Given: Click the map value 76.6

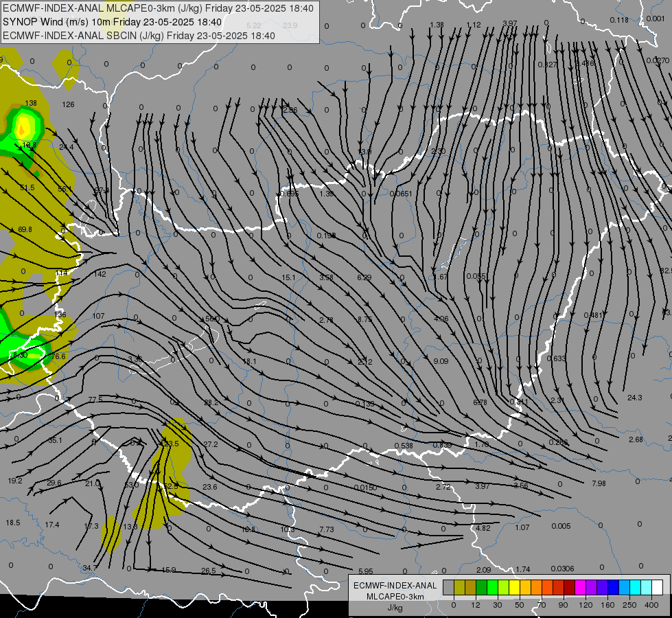Looking at the screenshot, I should [x=59, y=357].
